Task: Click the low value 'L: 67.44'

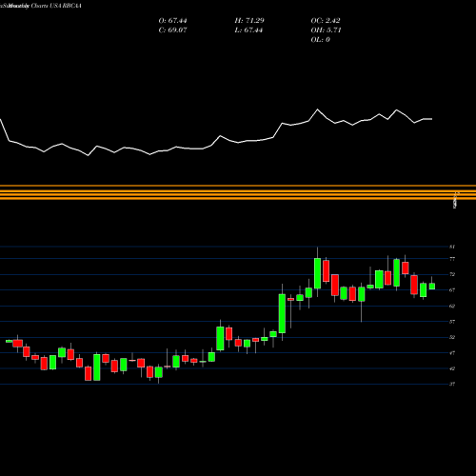Action: (248, 30)
